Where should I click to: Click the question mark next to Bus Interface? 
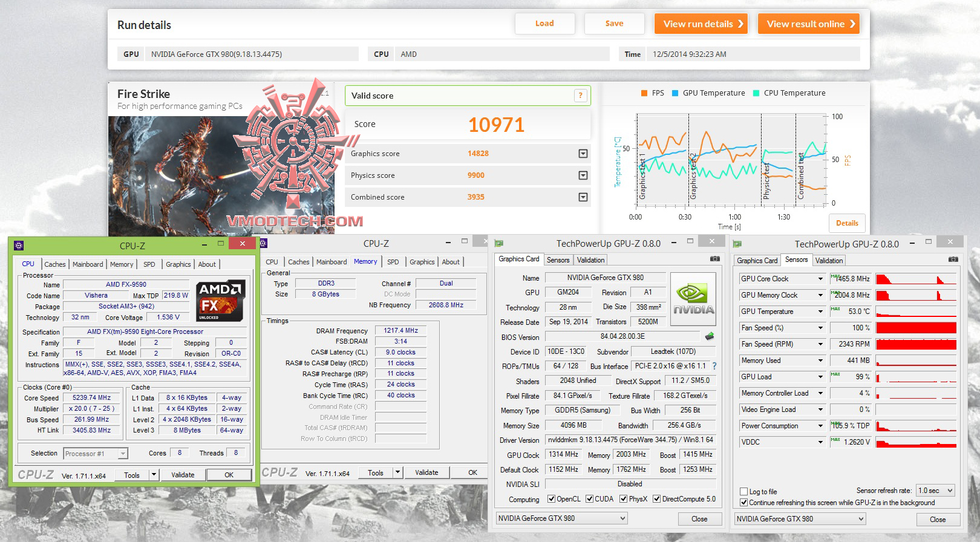coord(714,366)
